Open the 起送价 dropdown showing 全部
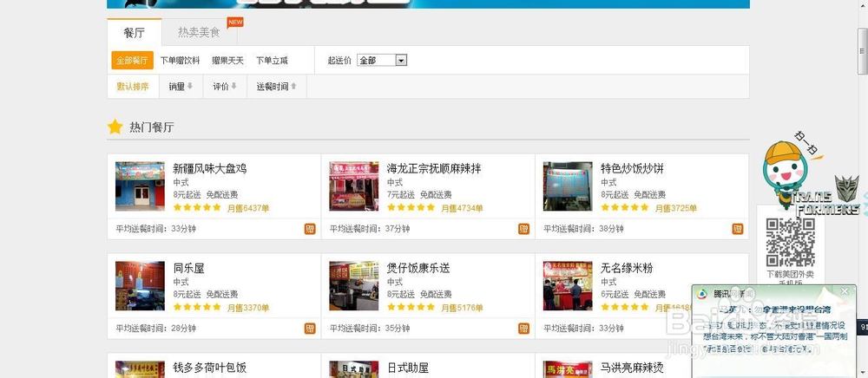 tap(382, 60)
